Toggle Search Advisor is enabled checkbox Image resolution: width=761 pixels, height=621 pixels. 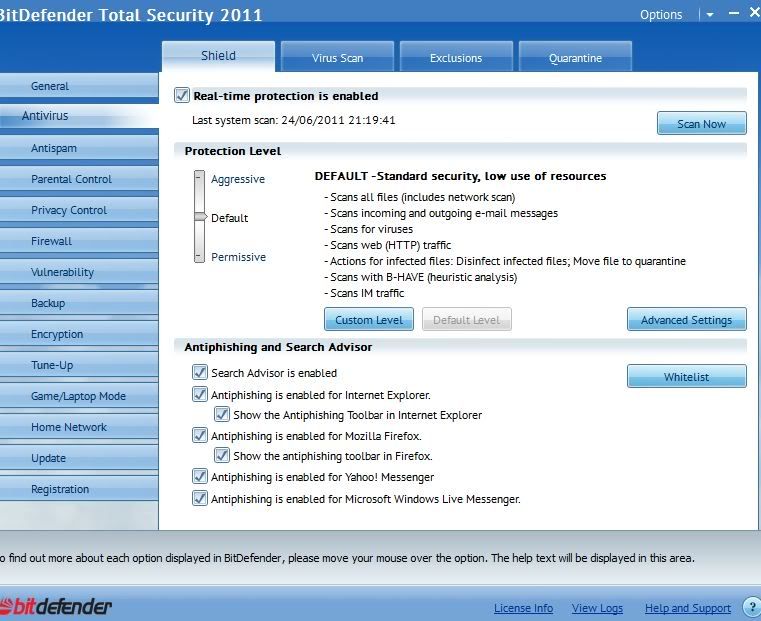(x=200, y=373)
